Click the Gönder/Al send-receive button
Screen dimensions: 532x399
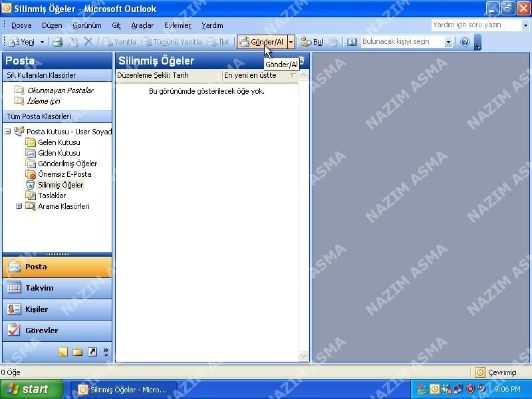pyautogui.click(x=262, y=42)
